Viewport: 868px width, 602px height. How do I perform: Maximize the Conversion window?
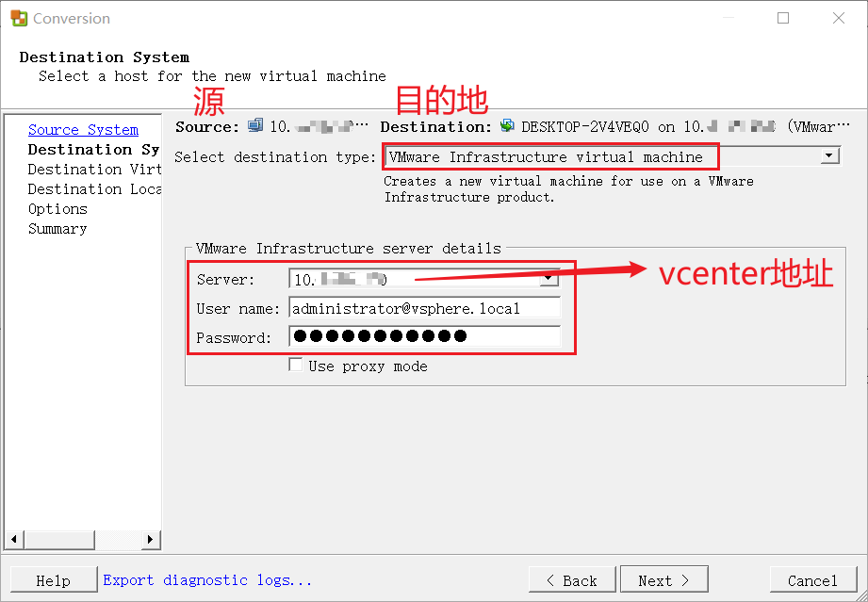783,18
